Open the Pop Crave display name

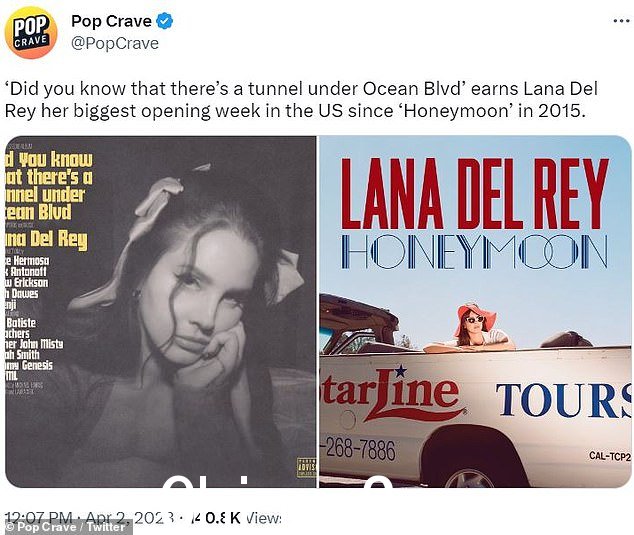[x=111, y=21]
